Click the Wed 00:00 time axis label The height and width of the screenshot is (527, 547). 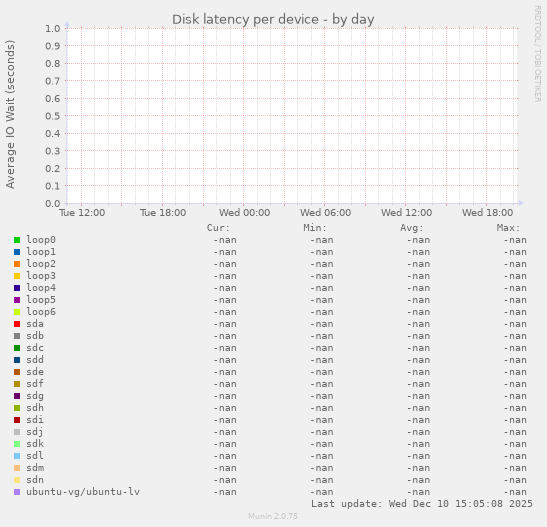click(245, 213)
